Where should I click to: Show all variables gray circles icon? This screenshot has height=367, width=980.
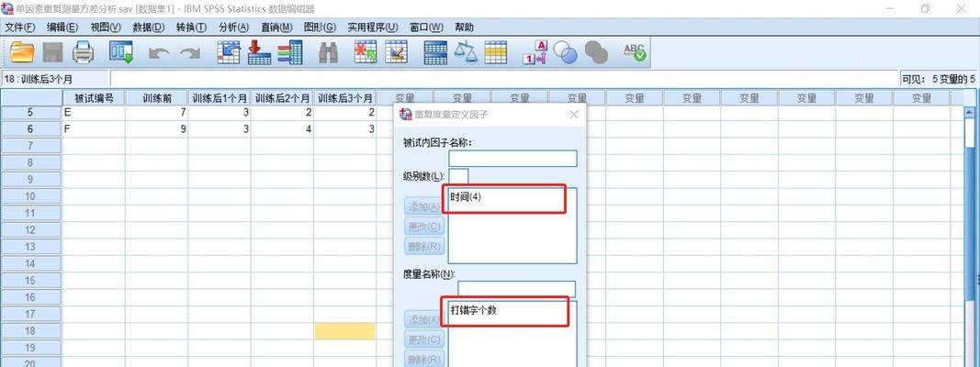click(596, 53)
